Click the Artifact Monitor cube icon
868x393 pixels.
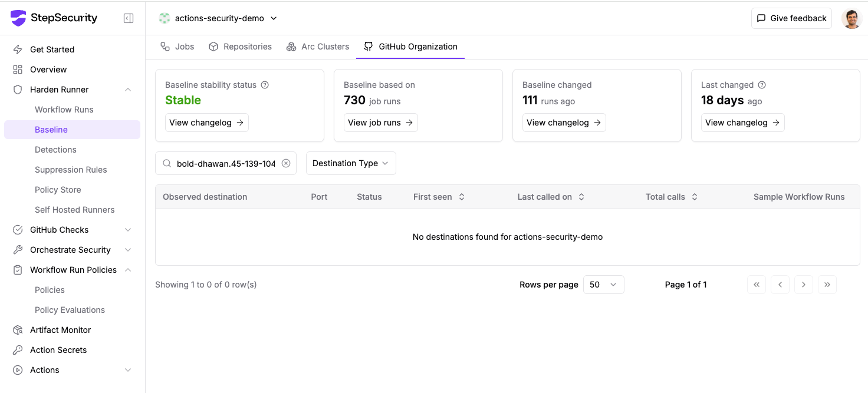(x=18, y=330)
